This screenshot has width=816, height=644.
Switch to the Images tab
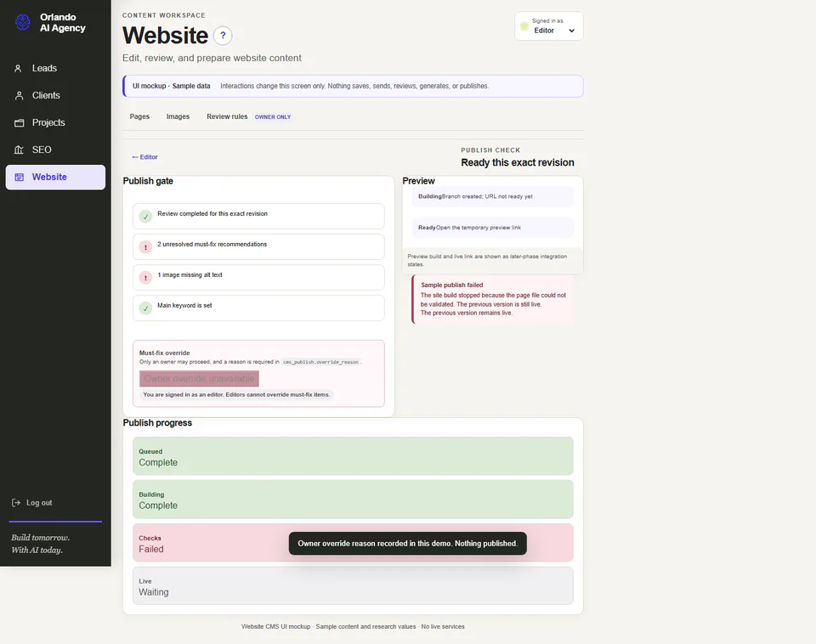click(178, 116)
